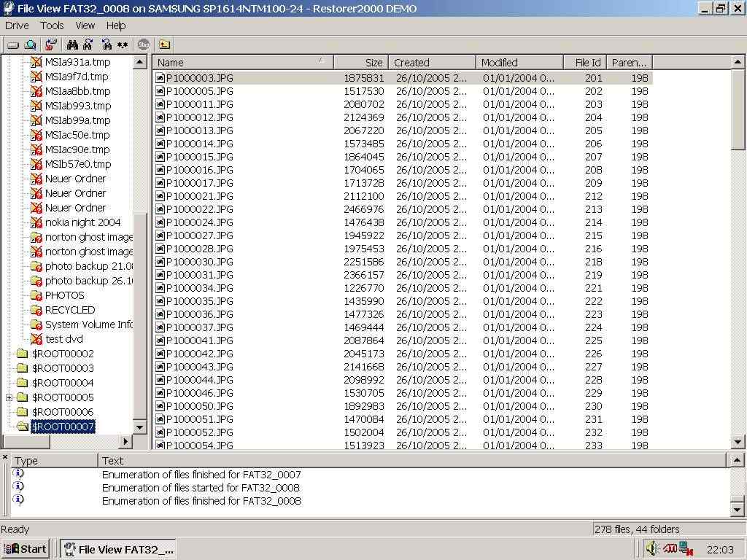Click the scan drive magnifier icon
This screenshot has height=560, width=747.
point(31,45)
